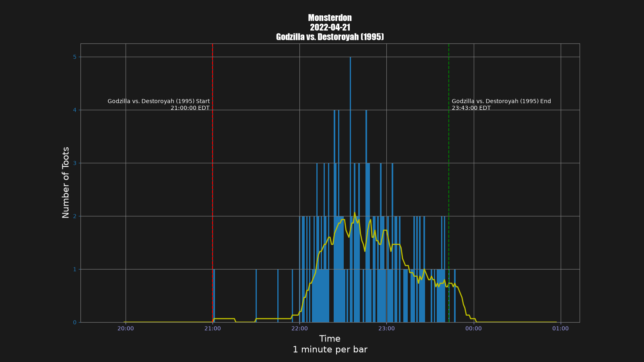Click the y-axis tick label "4"
The height and width of the screenshot is (362, 644).
74,110
